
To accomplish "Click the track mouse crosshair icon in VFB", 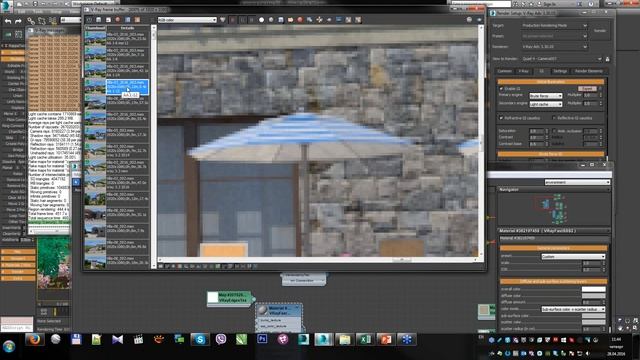I will click(319, 20).
